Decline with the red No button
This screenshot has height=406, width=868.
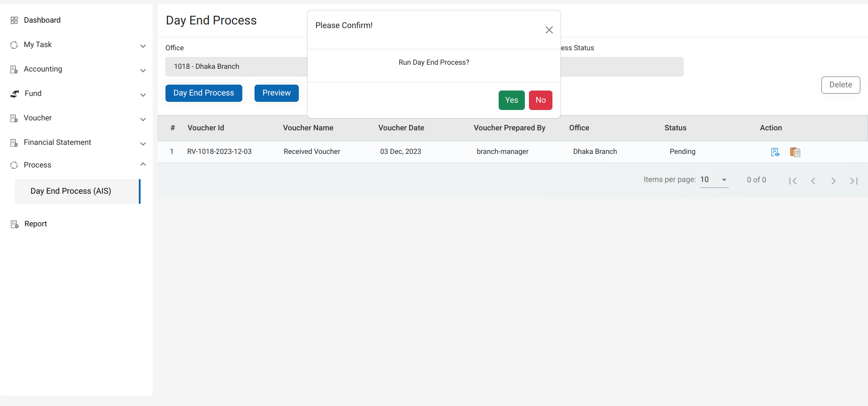(x=541, y=100)
